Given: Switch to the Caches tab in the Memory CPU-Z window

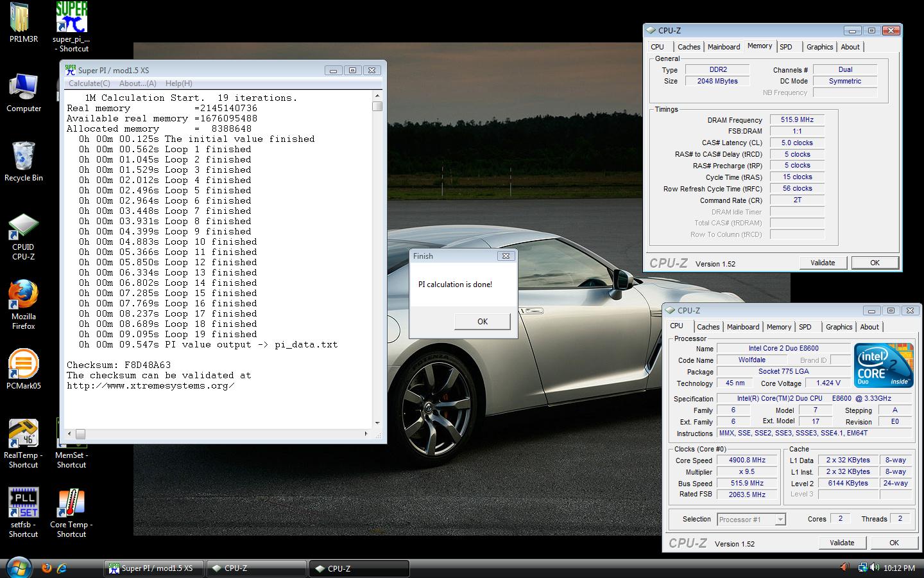Looking at the screenshot, I should point(689,47).
